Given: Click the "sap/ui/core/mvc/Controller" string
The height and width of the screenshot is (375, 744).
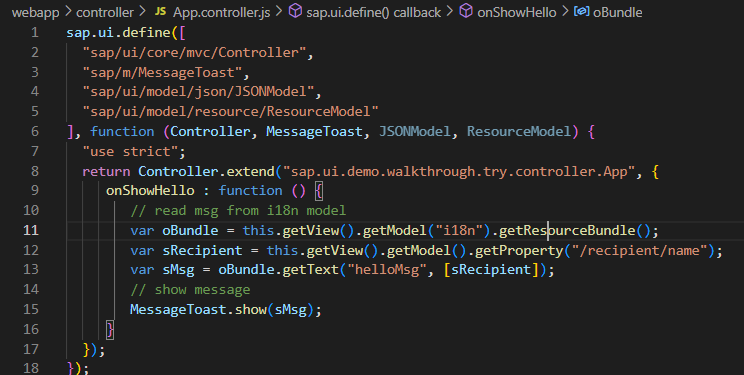Looking at the screenshot, I should pyautogui.click(x=194, y=52).
